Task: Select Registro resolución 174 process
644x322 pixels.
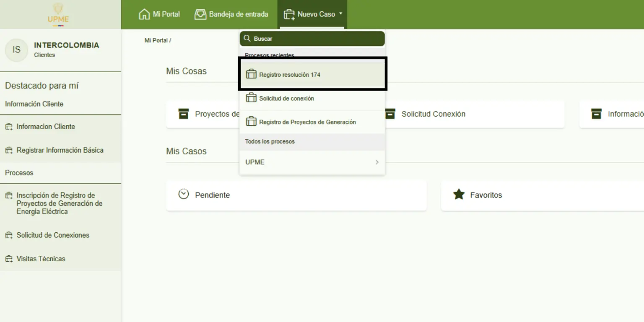Action: [289, 75]
